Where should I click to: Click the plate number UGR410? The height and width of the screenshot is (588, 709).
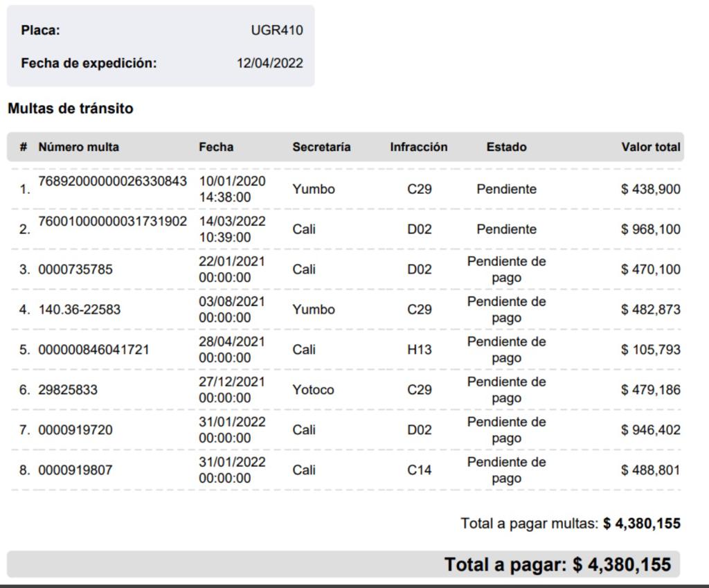click(276, 30)
